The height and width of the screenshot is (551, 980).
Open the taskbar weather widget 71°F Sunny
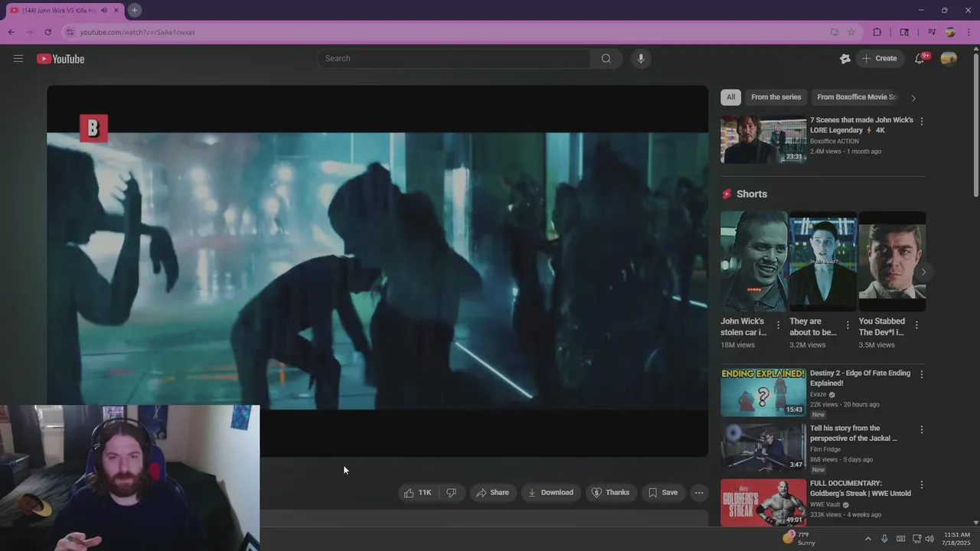coord(799,539)
